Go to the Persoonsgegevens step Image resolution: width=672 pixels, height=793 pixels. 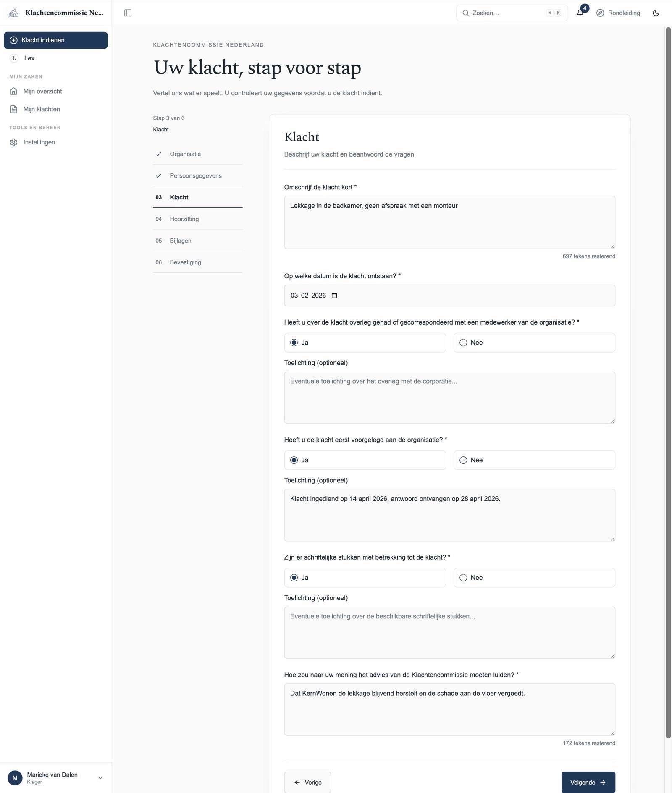coord(198,176)
